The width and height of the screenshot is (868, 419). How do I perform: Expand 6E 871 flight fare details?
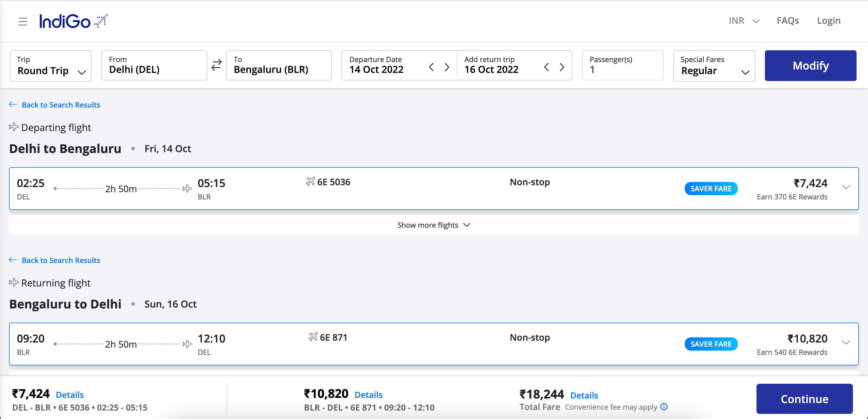pos(846,342)
